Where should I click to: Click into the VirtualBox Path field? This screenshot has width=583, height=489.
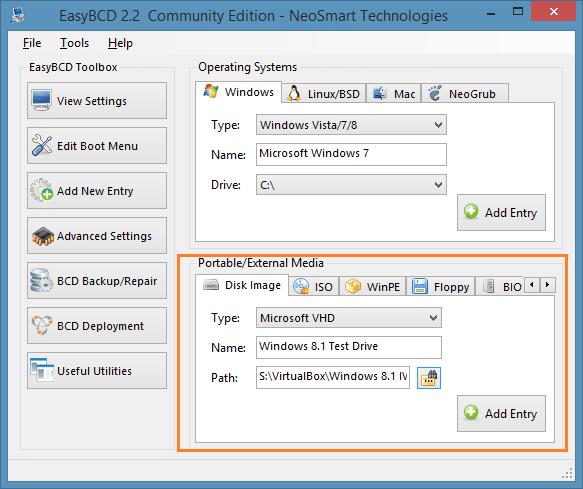333,377
